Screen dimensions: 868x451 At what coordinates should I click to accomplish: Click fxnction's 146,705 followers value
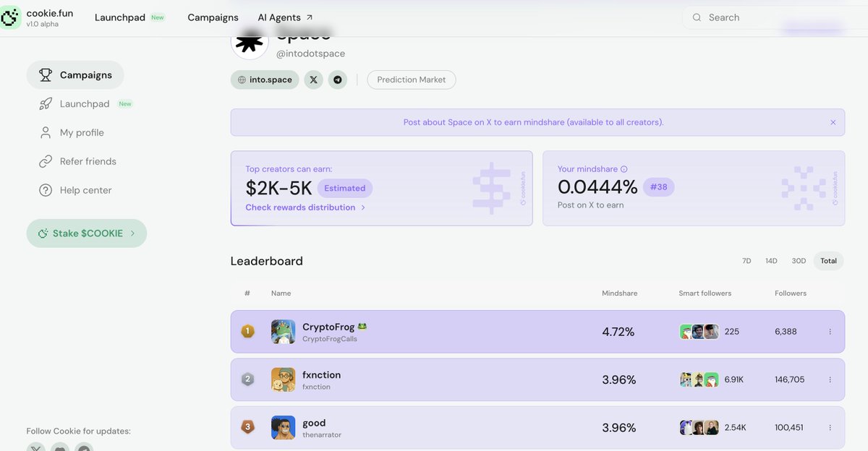789,379
